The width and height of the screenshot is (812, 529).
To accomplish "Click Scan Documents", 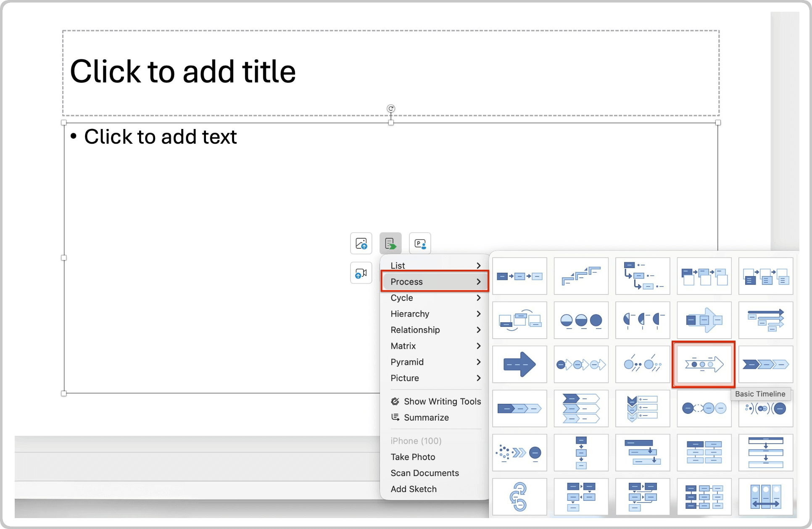I will pyautogui.click(x=424, y=473).
